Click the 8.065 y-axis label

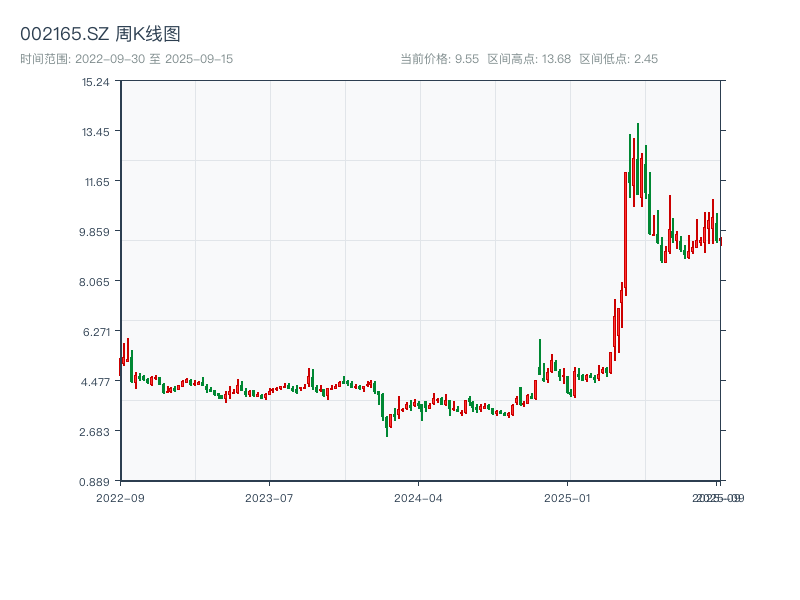coord(94,282)
